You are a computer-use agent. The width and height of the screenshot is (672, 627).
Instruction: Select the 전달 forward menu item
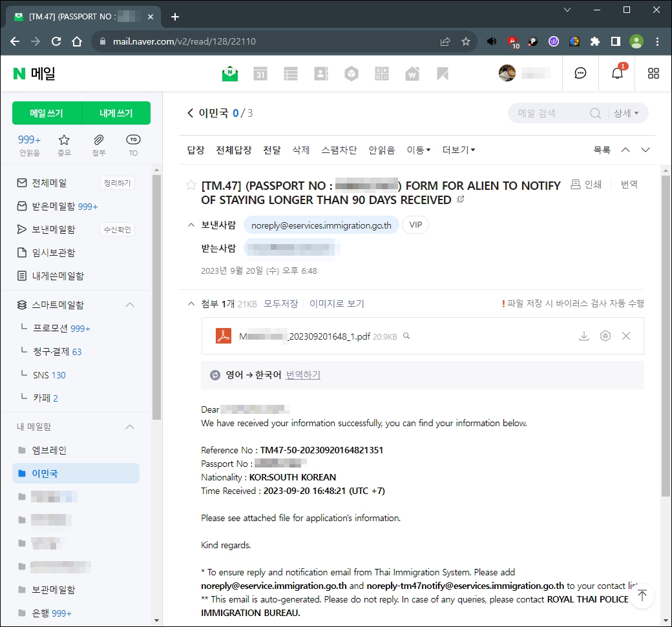271,149
